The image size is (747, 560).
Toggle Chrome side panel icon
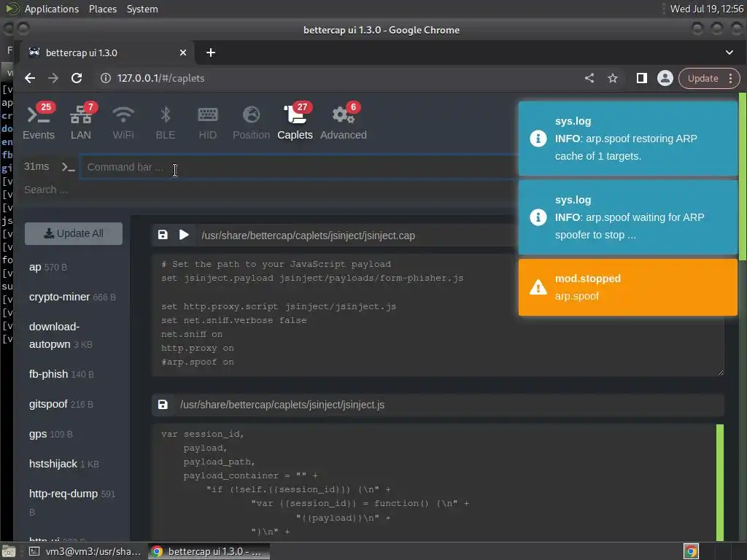pyautogui.click(x=642, y=78)
